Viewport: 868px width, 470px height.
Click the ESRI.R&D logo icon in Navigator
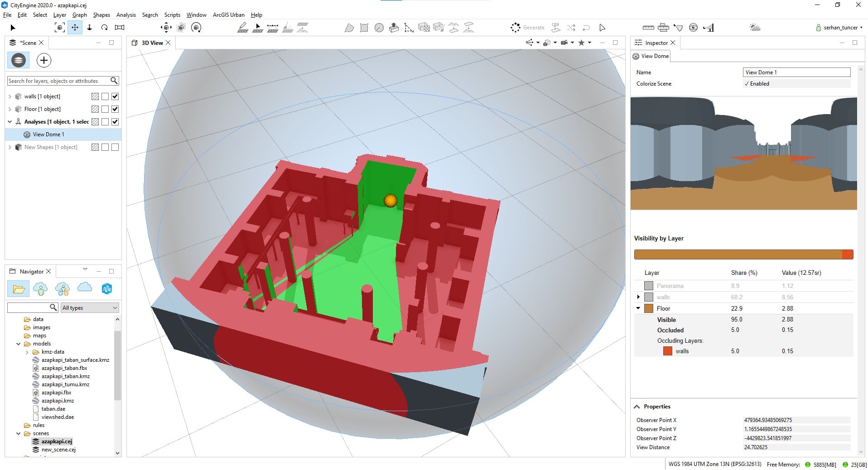pos(107,288)
